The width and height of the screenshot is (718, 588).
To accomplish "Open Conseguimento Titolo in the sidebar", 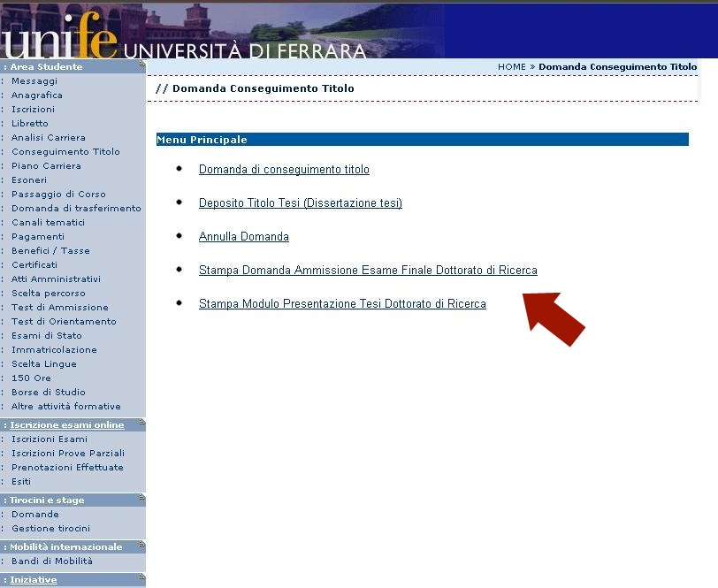I will click(65, 152).
